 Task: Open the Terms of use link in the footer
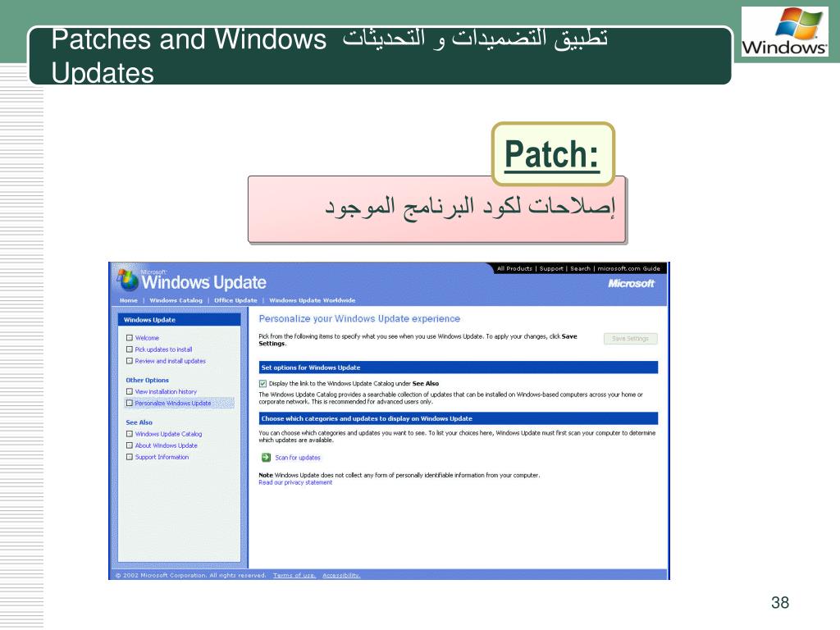pos(294,575)
